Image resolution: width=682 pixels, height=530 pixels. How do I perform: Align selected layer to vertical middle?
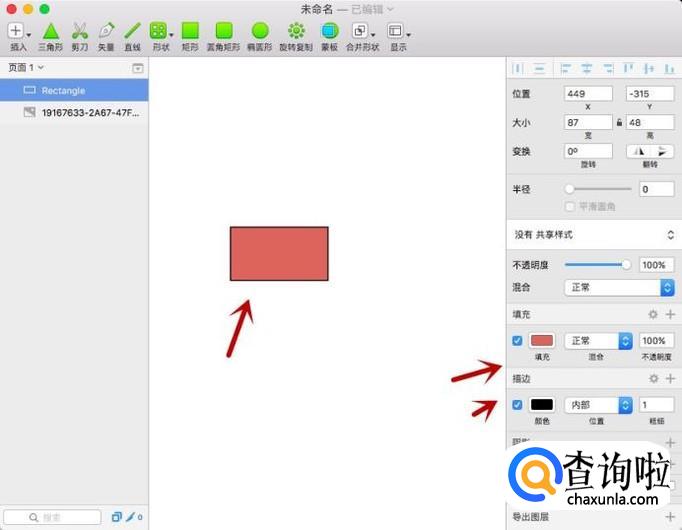pyautogui.click(x=649, y=68)
